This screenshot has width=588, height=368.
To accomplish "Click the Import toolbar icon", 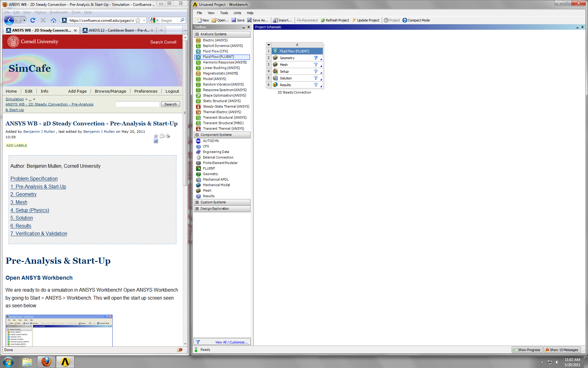I will (x=275, y=20).
